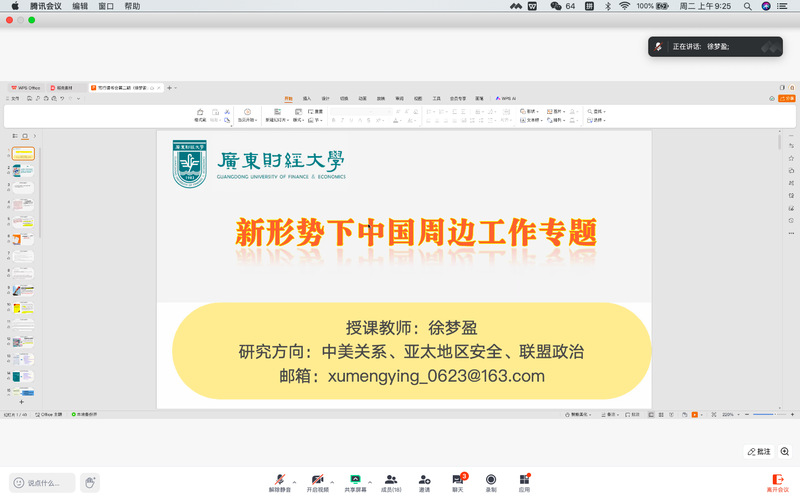
Task: Click the 解除静音 microphone icon
Action: click(281, 480)
